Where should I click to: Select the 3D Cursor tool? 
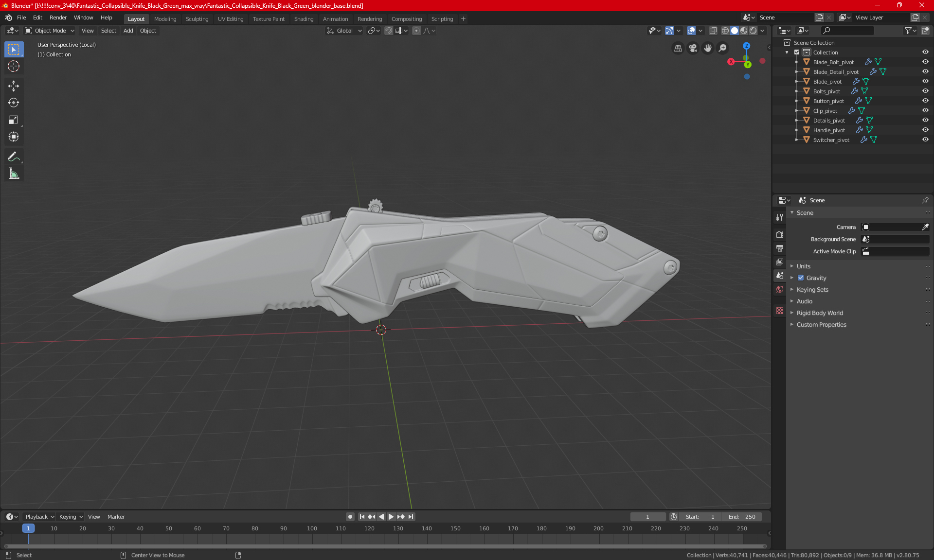point(14,66)
